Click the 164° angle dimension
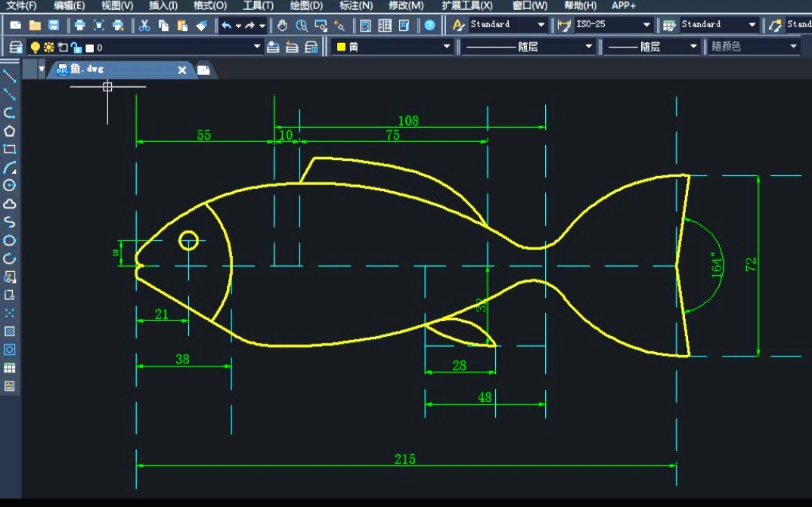The image size is (812, 507). coord(717,264)
